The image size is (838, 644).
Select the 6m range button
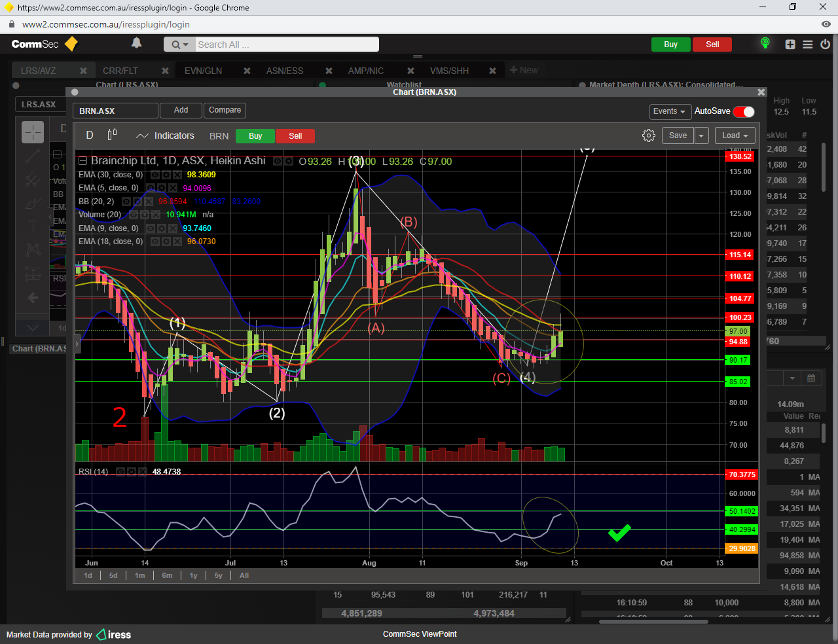point(167,575)
